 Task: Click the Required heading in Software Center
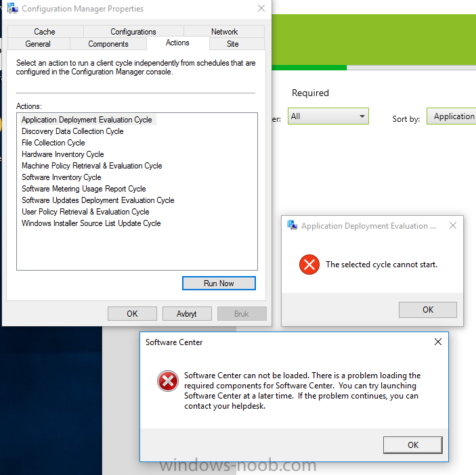tap(310, 93)
